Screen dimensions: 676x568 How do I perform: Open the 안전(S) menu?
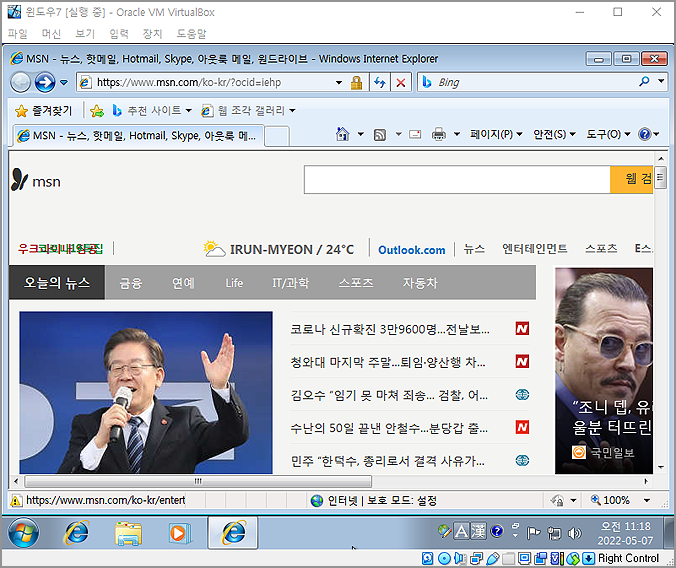554,135
